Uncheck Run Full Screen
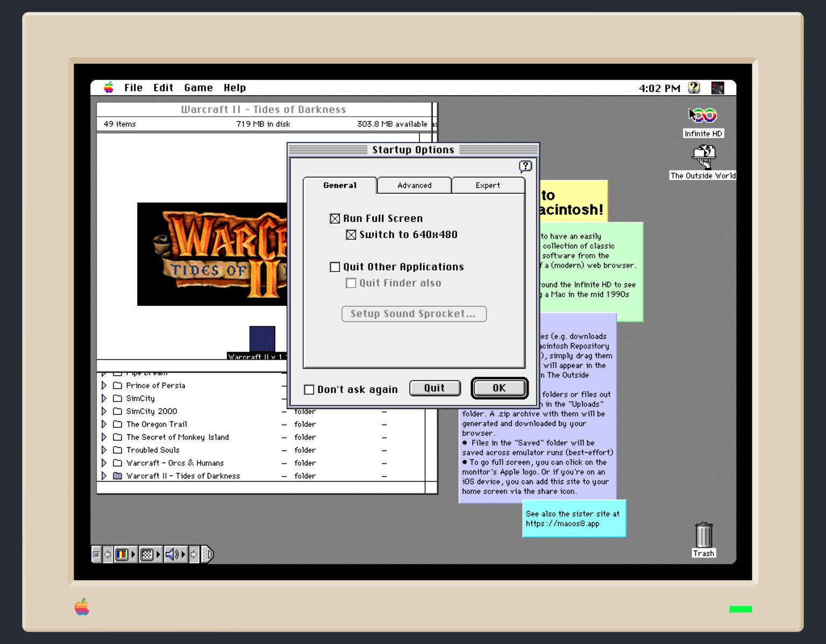The width and height of the screenshot is (826, 644). coord(334,218)
